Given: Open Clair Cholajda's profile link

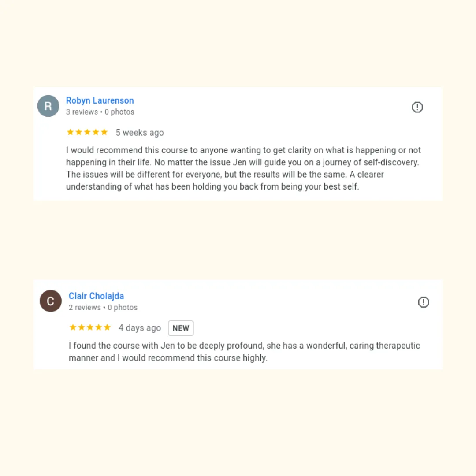Looking at the screenshot, I should pyautogui.click(x=96, y=296).
